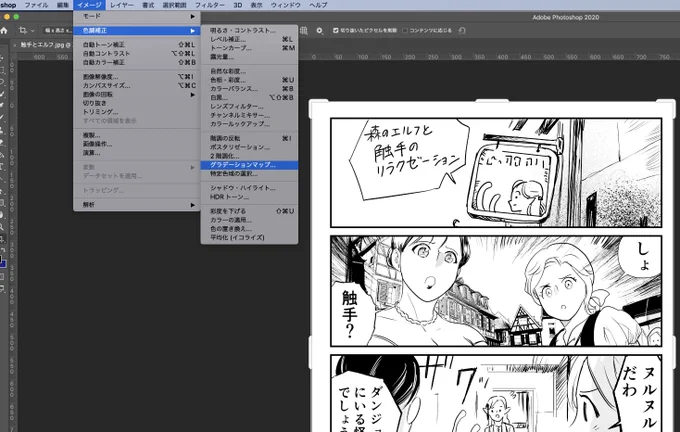This screenshot has width=680, height=432.
Task: Expand the モード submenu
Action: [x=137, y=16]
